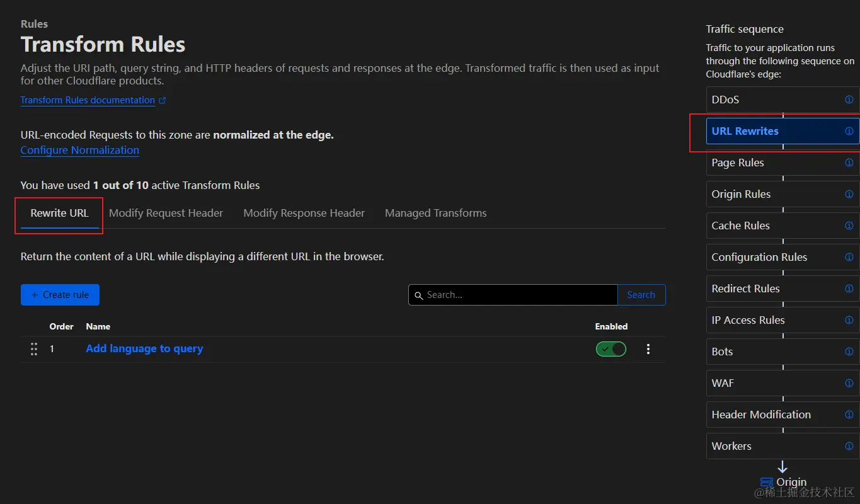Open Transform Rules documentation link

[88, 100]
